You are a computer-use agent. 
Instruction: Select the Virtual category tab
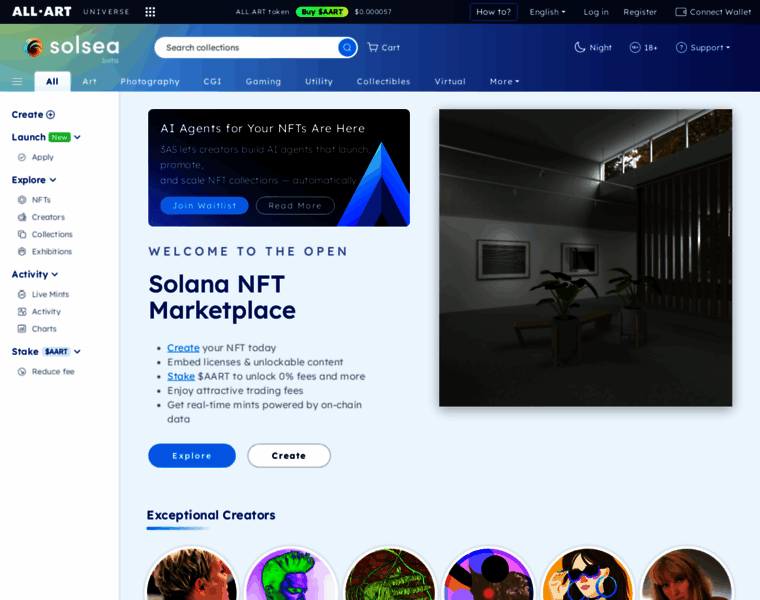tap(450, 81)
